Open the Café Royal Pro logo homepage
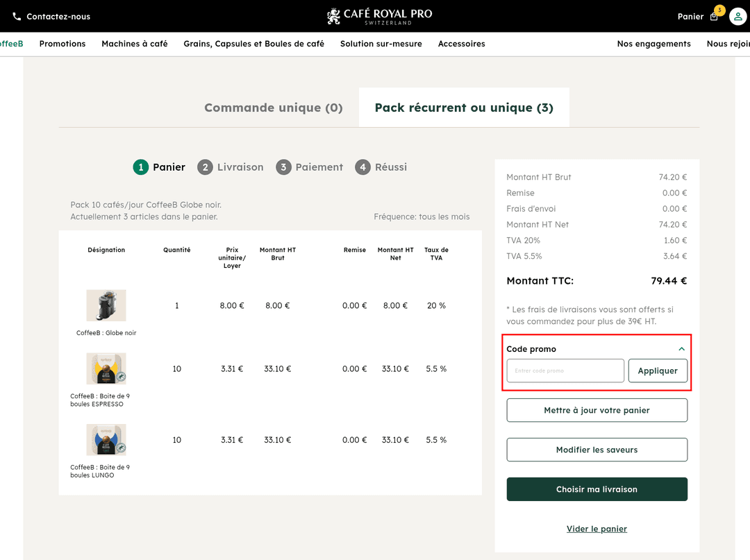The width and height of the screenshot is (750, 560). [379, 16]
